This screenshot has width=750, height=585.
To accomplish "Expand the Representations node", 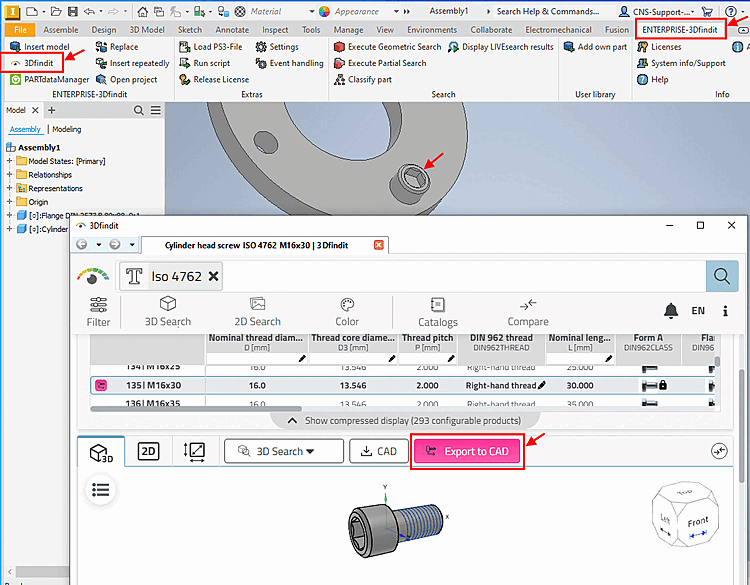I will 9,188.
